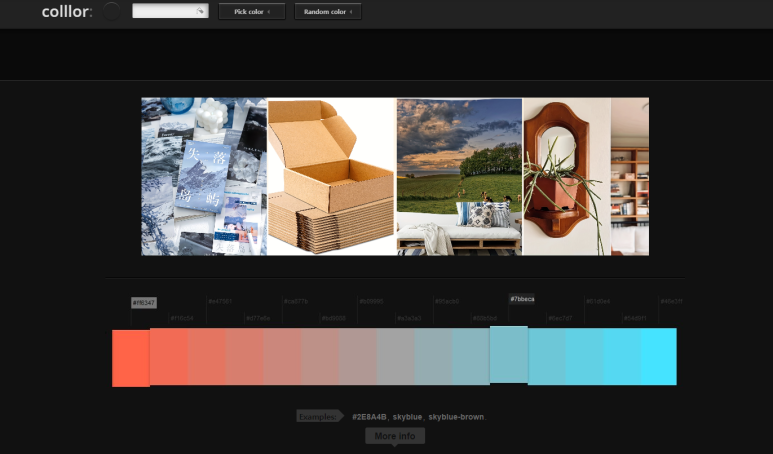Select the #54d9f1 color swatch
Viewport: 773px width, 454px height.
tap(622, 356)
